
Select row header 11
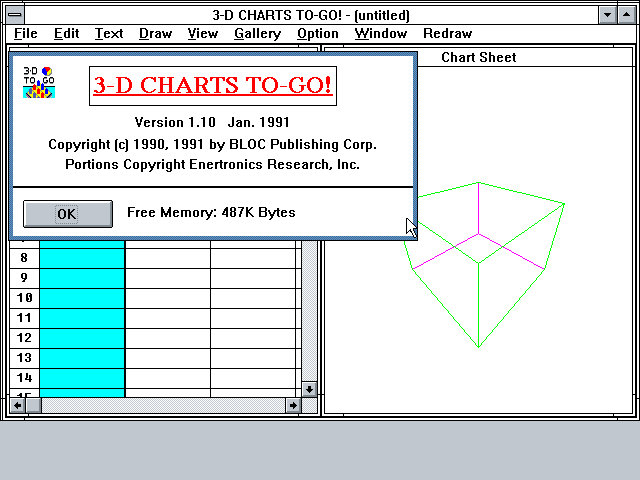coord(24,318)
